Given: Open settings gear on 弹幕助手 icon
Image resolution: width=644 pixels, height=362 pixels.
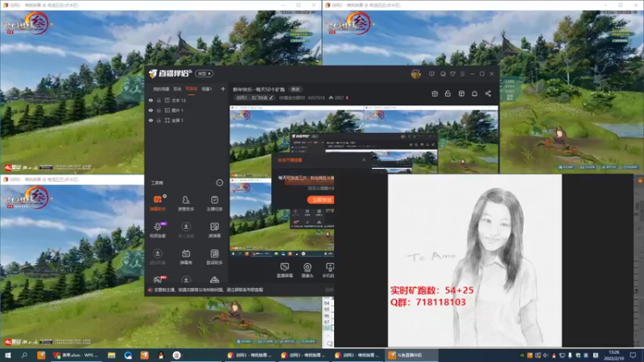Looking at the screenshot, I should (x=165, y=196).
